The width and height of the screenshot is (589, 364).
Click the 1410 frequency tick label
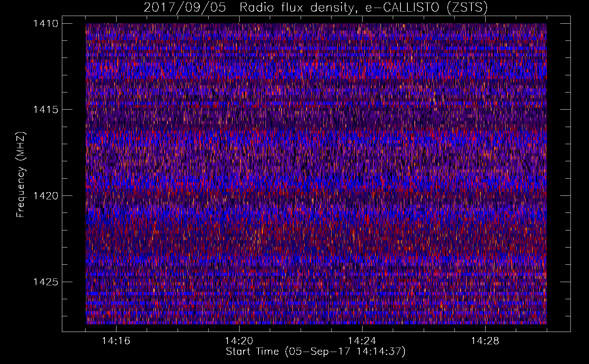coord(46,24)
